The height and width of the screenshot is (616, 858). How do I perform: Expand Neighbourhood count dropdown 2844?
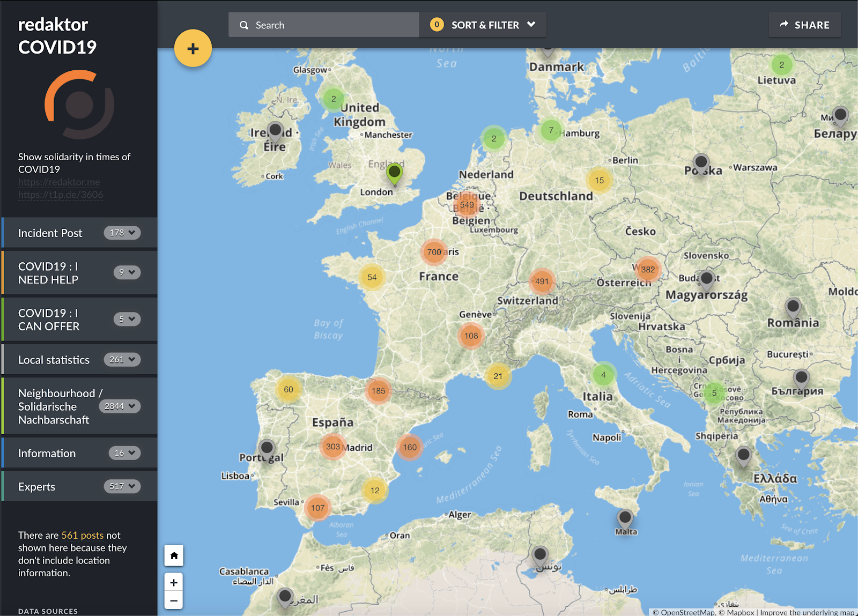(120, 406)
